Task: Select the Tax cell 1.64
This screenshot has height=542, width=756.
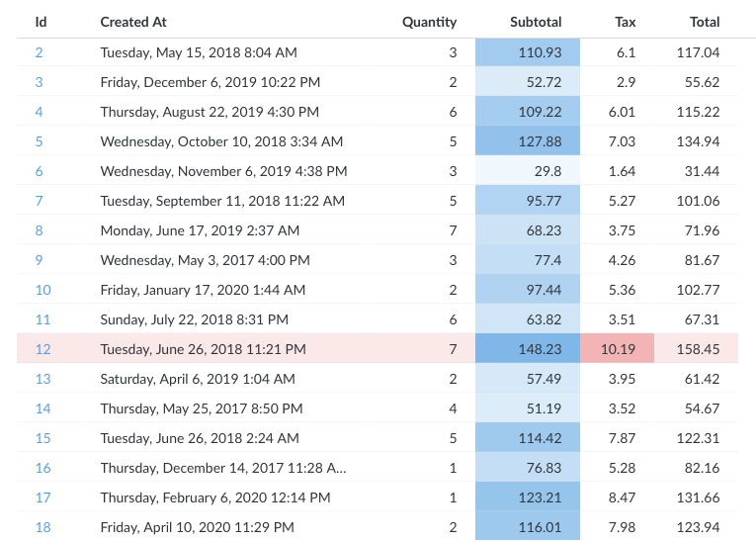Action: [617, 171]
